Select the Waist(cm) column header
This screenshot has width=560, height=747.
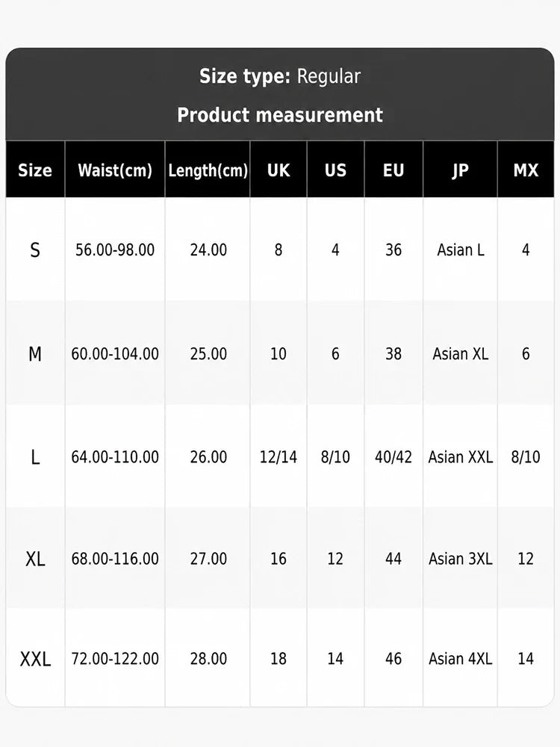click(x=115, y=170)
